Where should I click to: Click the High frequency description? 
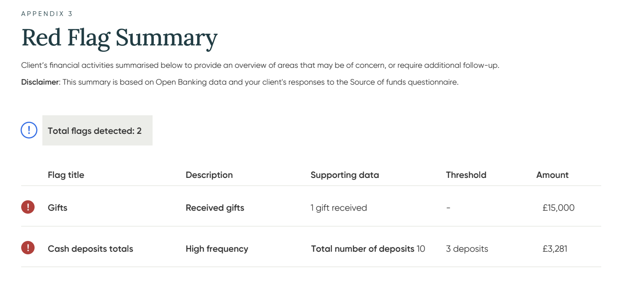pyautogui.click(x=217, y=249)
